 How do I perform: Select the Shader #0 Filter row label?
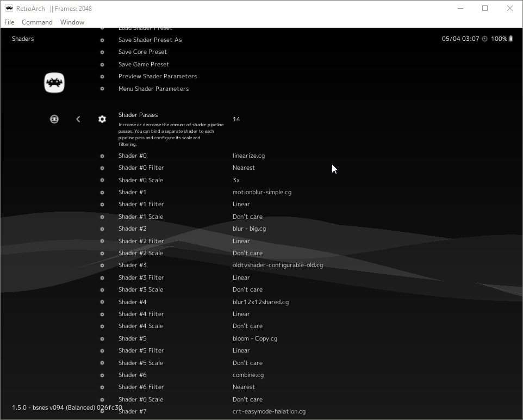pyautogui.click(x=141, y=168)
